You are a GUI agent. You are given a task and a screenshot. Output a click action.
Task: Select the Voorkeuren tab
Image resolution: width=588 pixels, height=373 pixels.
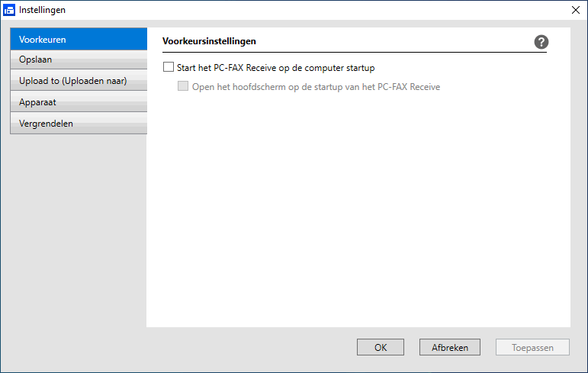click(79, 39)
